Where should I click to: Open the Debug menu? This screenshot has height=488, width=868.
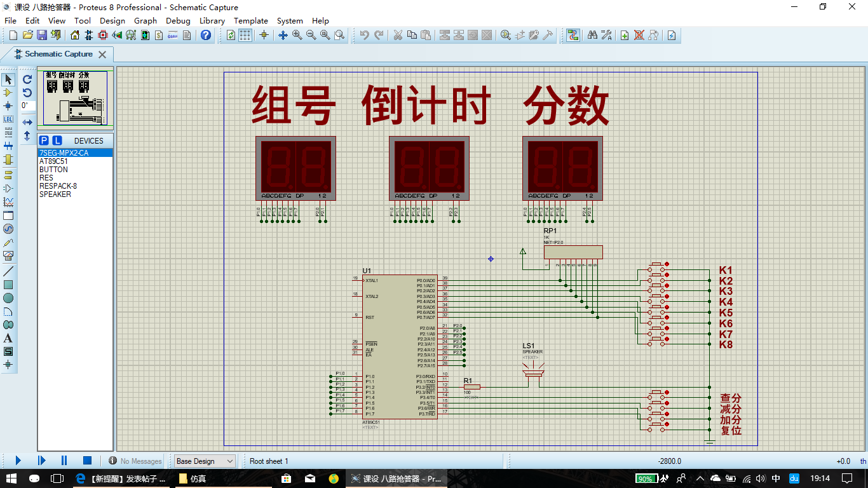[x=178, y=20]
